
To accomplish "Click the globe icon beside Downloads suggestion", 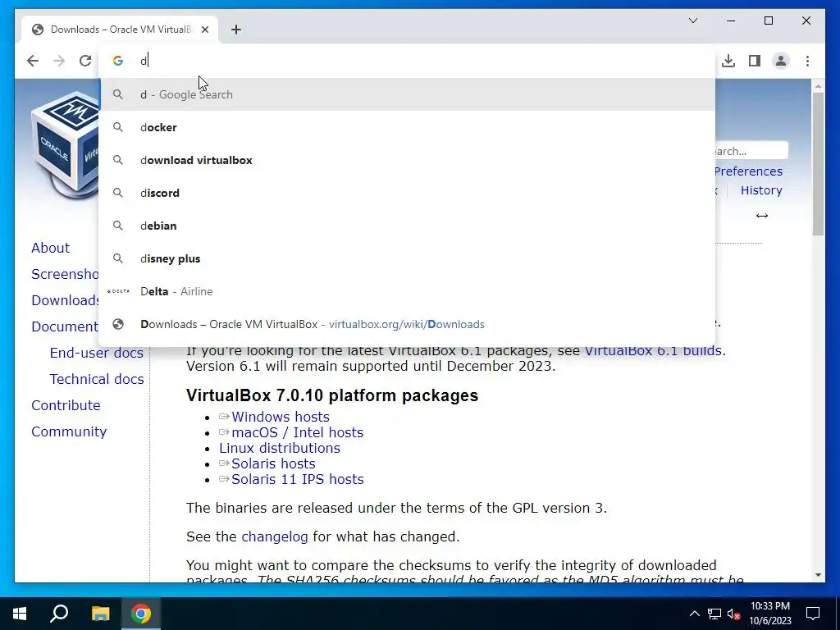I will tap(118, 324).
